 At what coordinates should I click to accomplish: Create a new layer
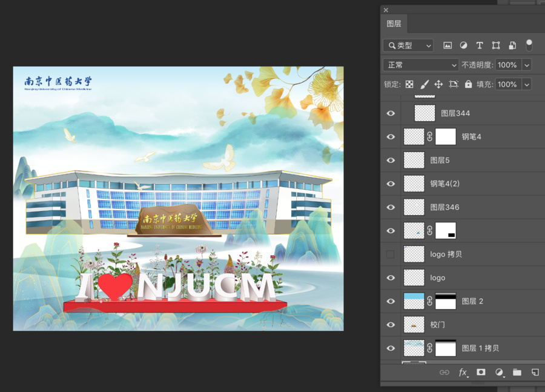535,373
